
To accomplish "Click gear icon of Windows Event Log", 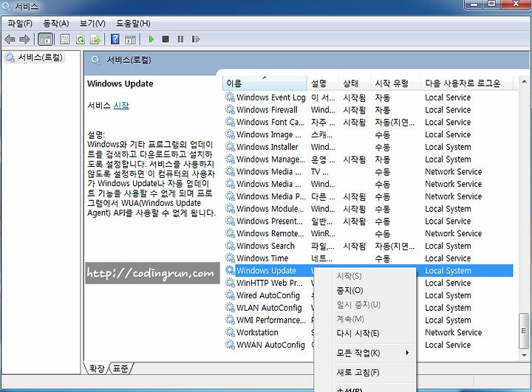I will [x=230, y=97].
